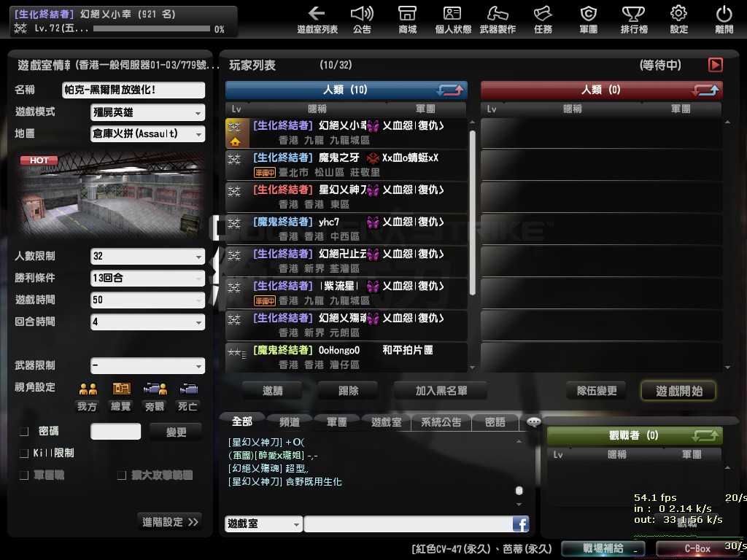
Task: Click the swap arrows icon on red 人類 (0) header
Action: (x=705, y=90)
